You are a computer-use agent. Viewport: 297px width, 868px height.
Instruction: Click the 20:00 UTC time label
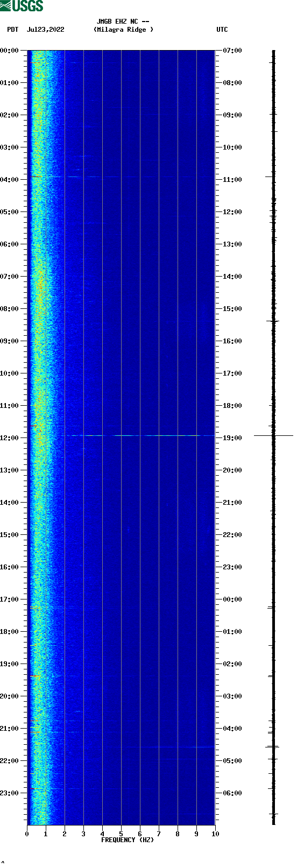[x=232, y=470]
